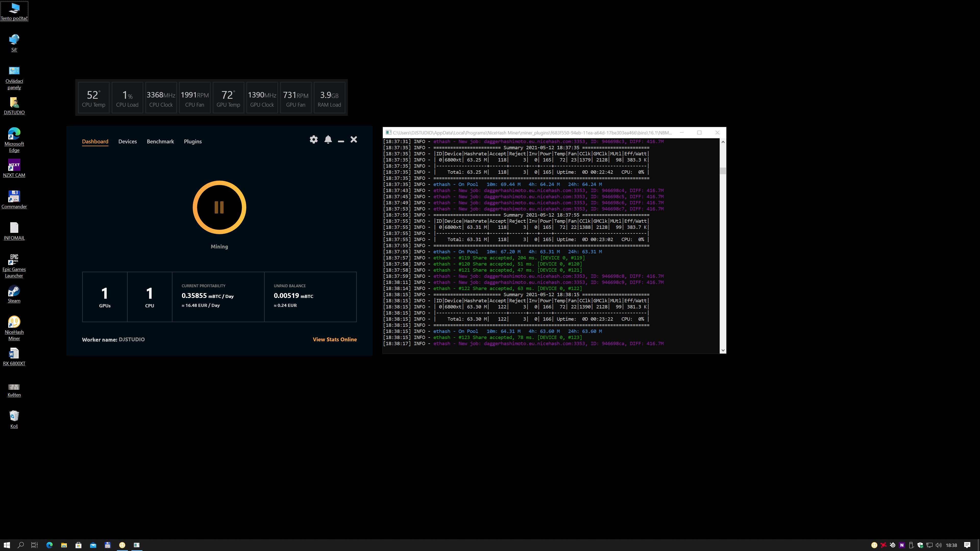Click the console window taskbar button
Viewport: 980px width, 551px height.
click(137, 545)
